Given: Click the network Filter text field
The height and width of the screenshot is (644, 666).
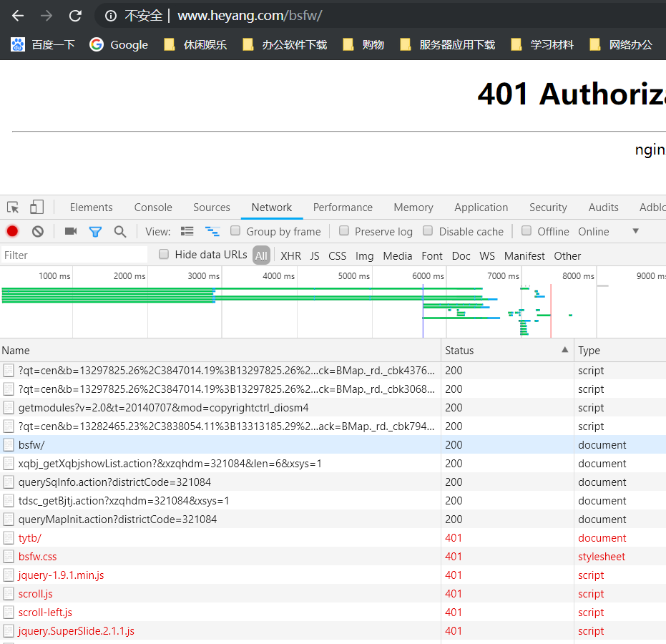Looking at the screenshot, I should pos(74,255).
